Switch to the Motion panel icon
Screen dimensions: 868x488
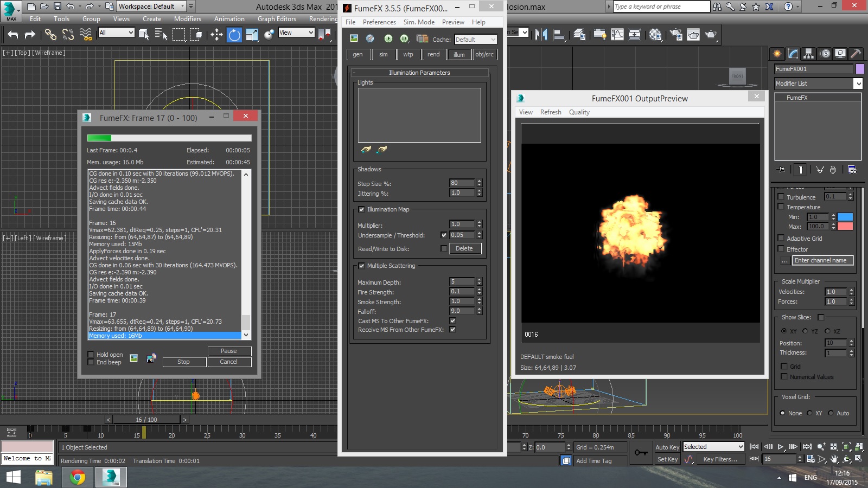[x=825, y=53]
